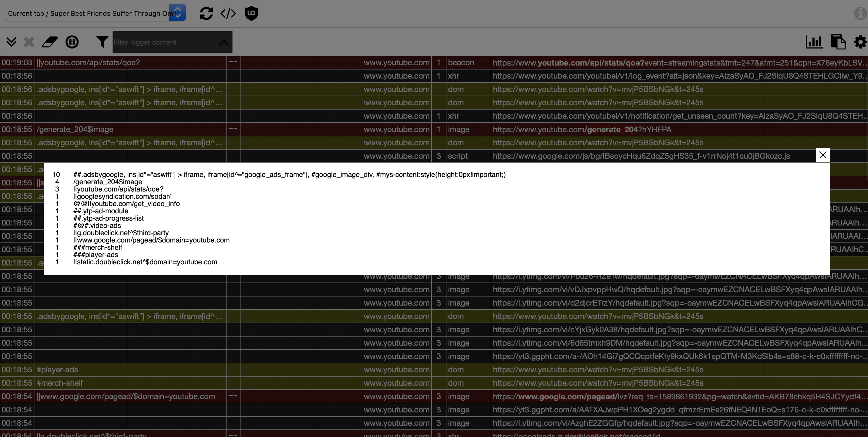Click the uBlock Origin shield icon
Viewport: 868px width, 437px height.
[251, 13]
